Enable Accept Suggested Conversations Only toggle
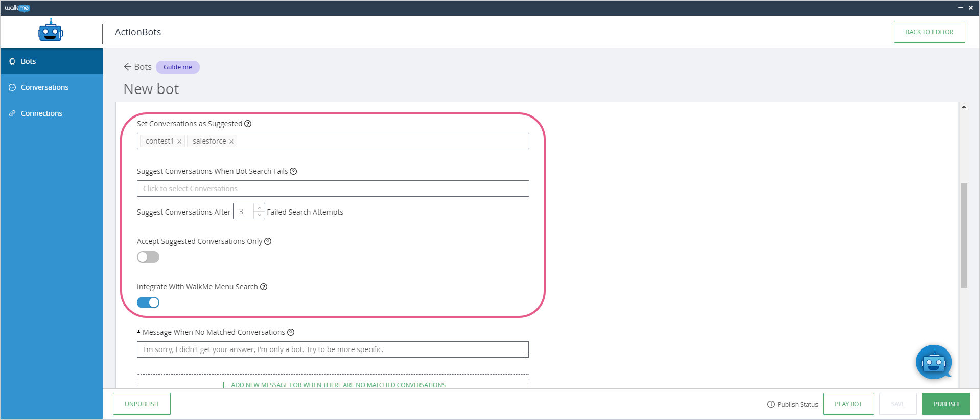 (x=148, y=257)
